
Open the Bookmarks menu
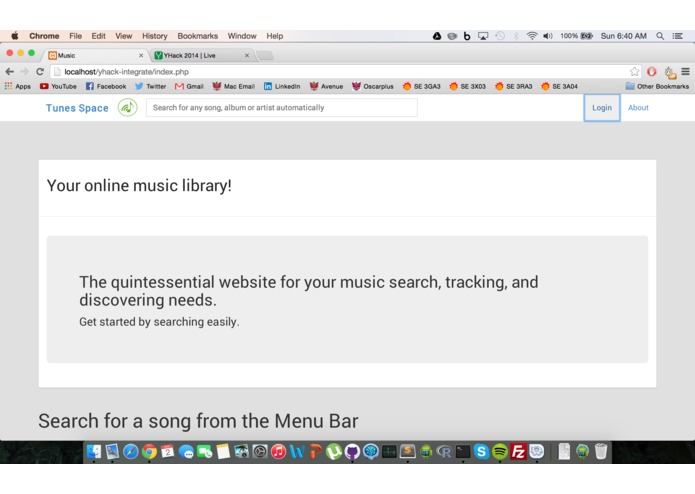[x=198, y=36]
